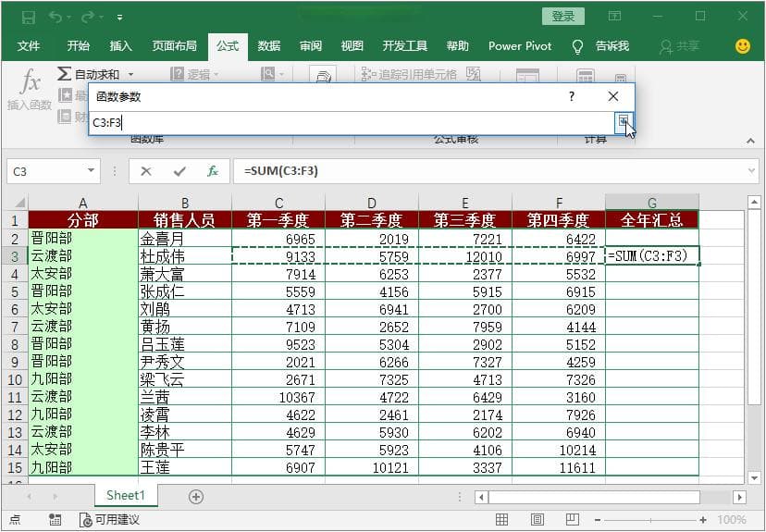Close the 函数参数 dialog
766x532 pixels.
(613, 96)
